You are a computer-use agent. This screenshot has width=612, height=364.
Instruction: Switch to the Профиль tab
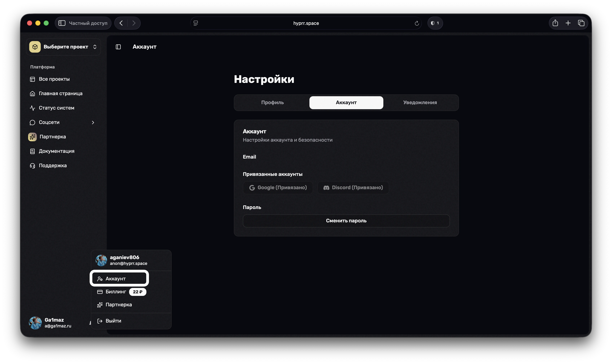272,103
